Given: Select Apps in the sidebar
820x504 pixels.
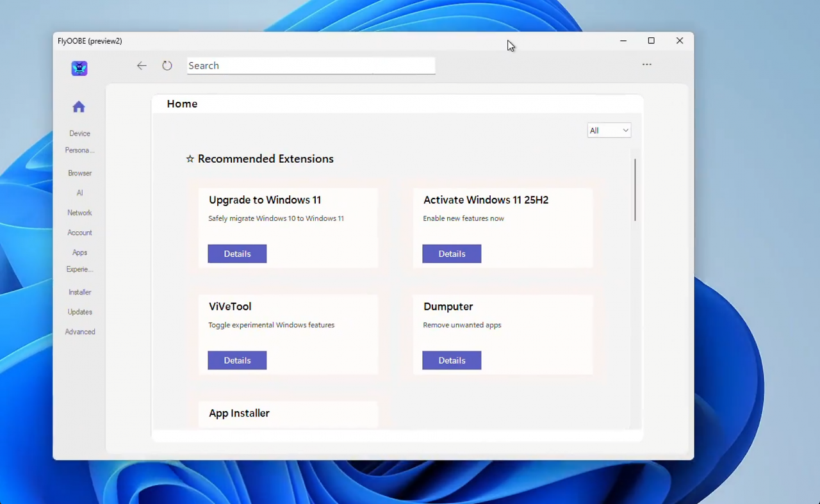Looking at the screenshot, I should click(x=80, y=252).
